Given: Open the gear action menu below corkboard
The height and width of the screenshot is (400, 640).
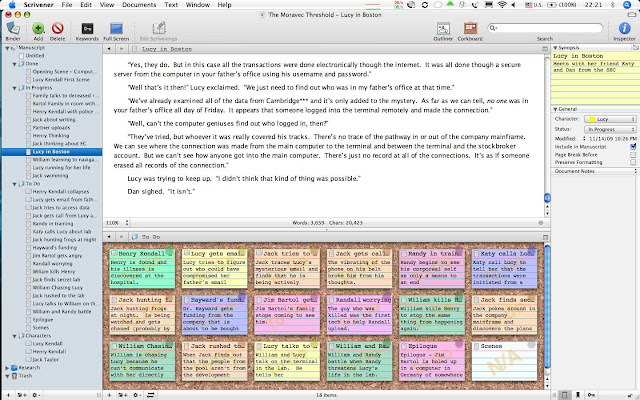Looking at the screenshot, I should (137, 395).
